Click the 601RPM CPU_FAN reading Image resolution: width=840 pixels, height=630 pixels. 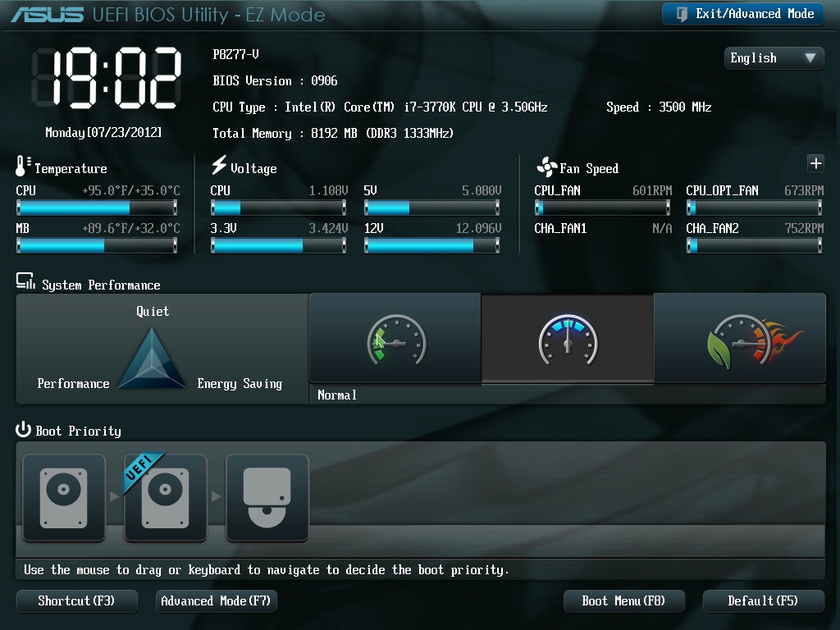(652, 190)
